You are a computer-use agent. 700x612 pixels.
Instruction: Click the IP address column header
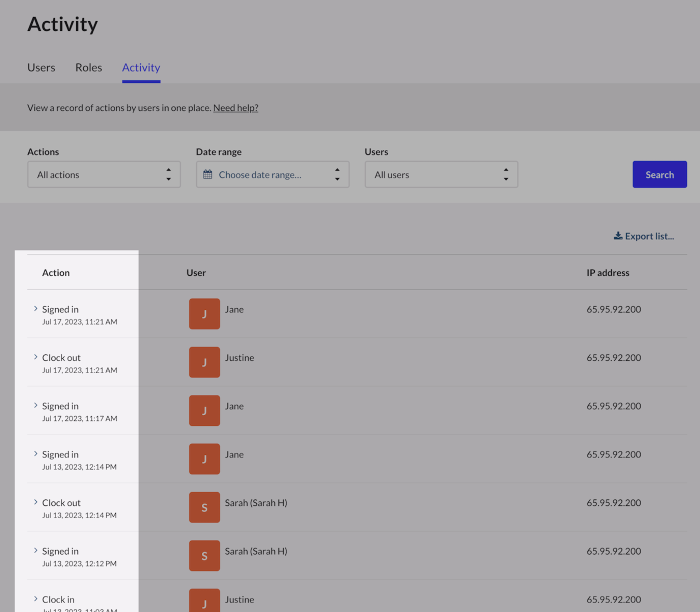click(608, 273)
